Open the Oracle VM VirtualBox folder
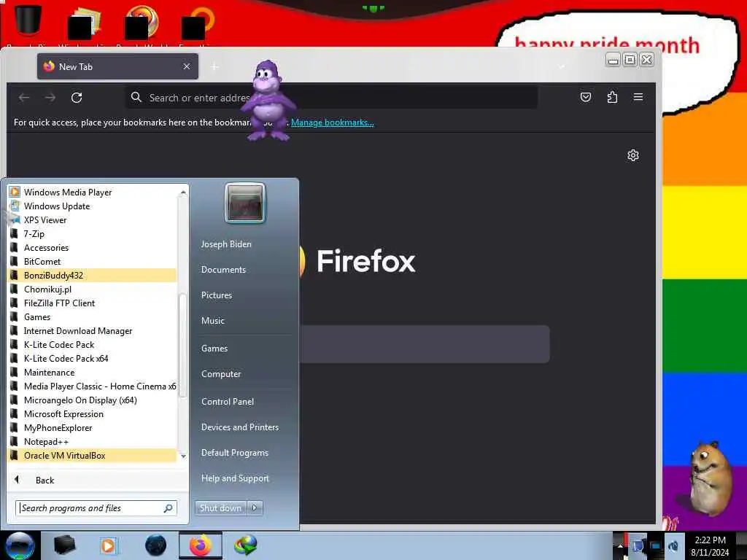The width and height of the screenshot is (747, 560). 93,456
